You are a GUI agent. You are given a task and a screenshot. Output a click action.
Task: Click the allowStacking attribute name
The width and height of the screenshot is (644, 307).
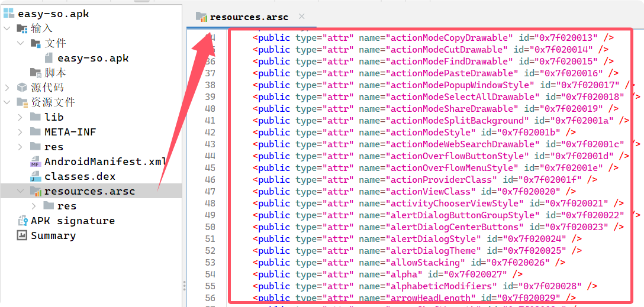click(x=424, y=262)
